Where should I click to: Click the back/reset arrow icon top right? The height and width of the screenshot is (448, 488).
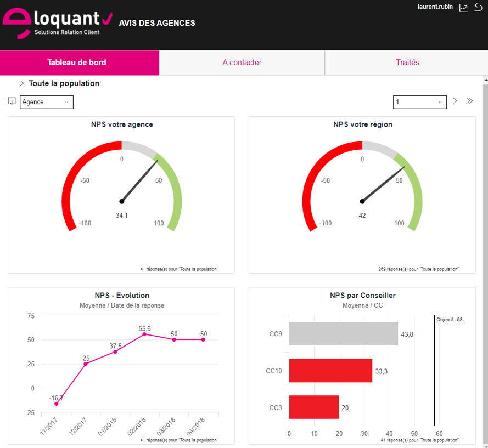coord(478,7)
